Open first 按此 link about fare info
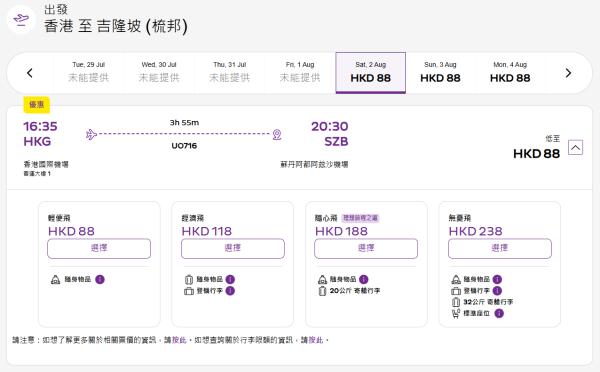 tap(179, 340)
